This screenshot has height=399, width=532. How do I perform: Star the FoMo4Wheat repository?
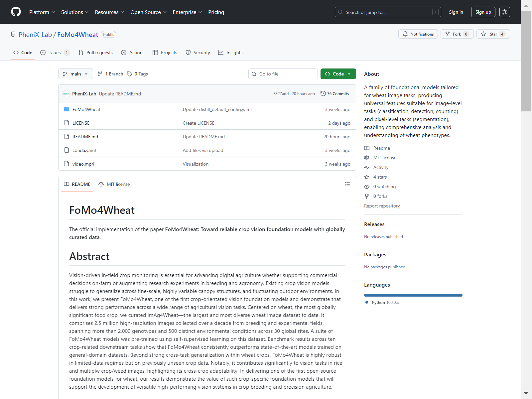click(493, 34)
